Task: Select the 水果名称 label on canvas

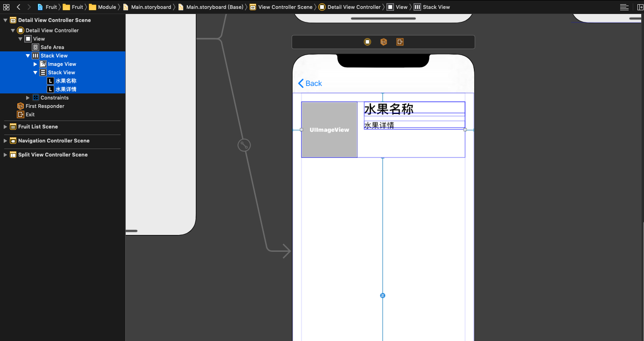Action: coord(389,109)
